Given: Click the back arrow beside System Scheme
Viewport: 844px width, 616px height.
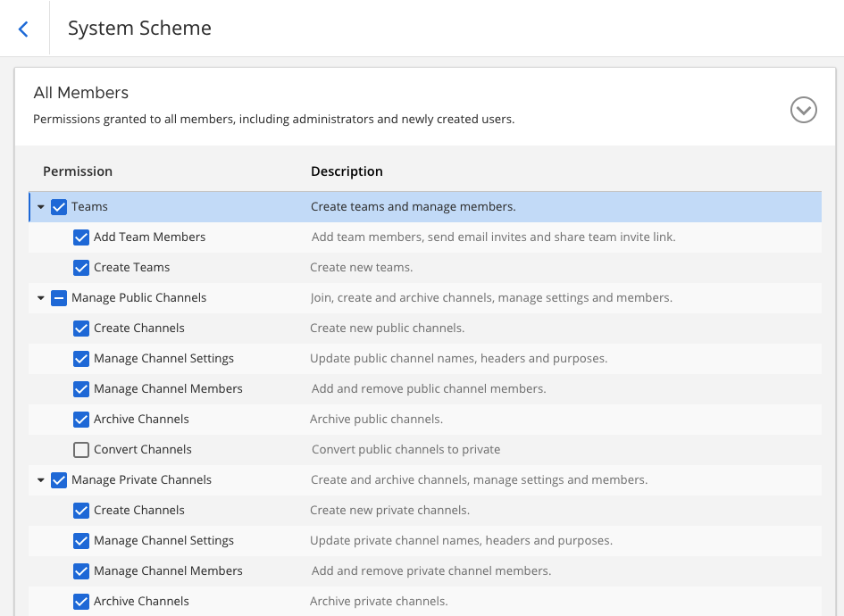Looking at the screenshot, I should [x=23, y=29].
